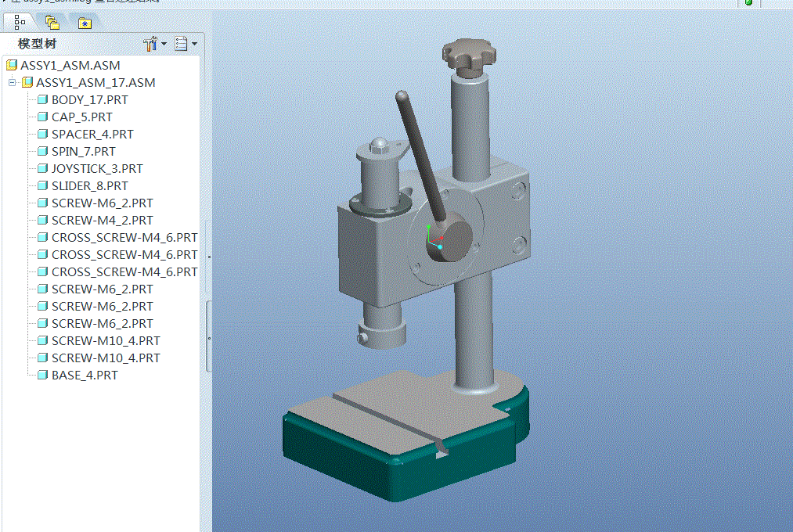793x532 pixels.
Task: Click the model tree header label 模型树
Action: [x=37, y=44]
